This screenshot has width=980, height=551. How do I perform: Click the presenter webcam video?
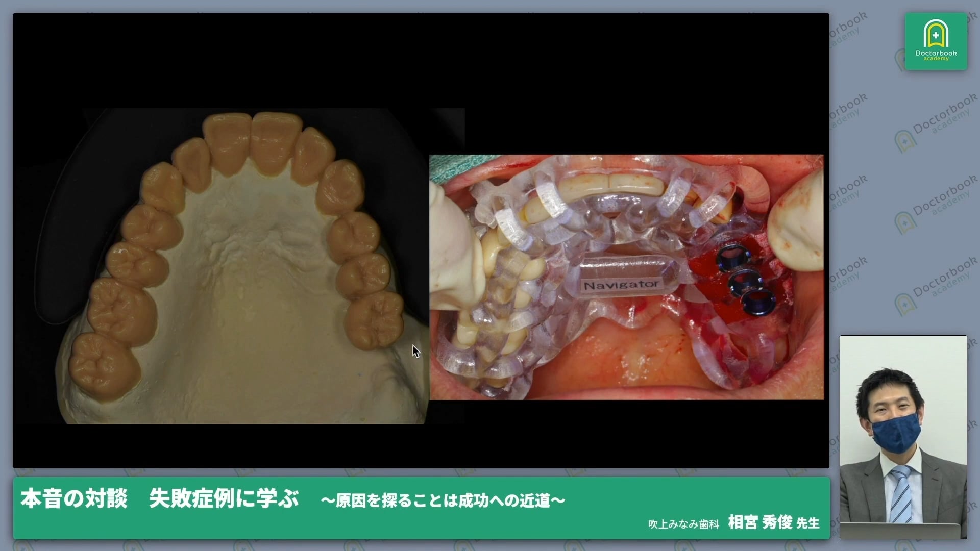903,437
